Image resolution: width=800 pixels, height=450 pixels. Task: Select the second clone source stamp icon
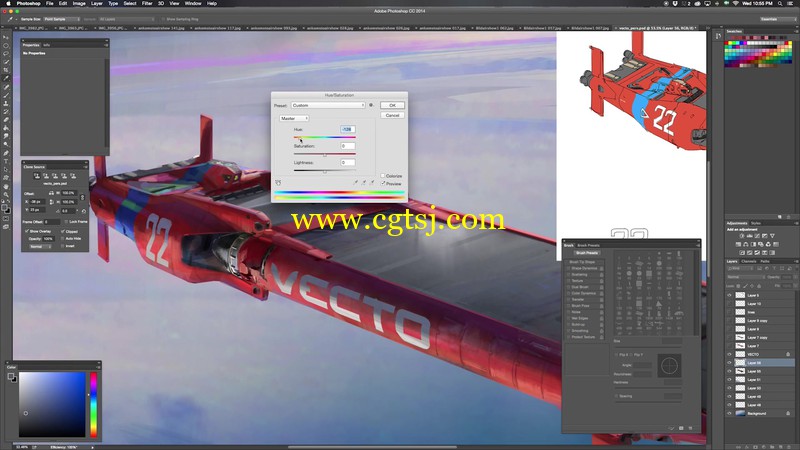(46, 176)
